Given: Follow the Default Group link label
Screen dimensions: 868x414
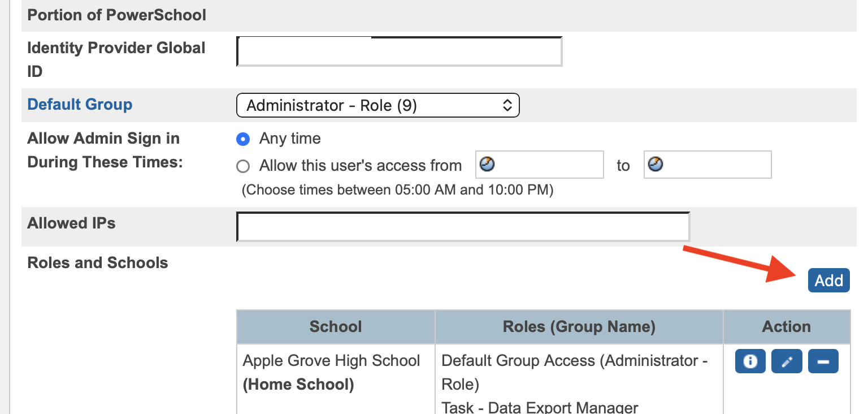Looking at the screenshot, I should pos(80,105).
